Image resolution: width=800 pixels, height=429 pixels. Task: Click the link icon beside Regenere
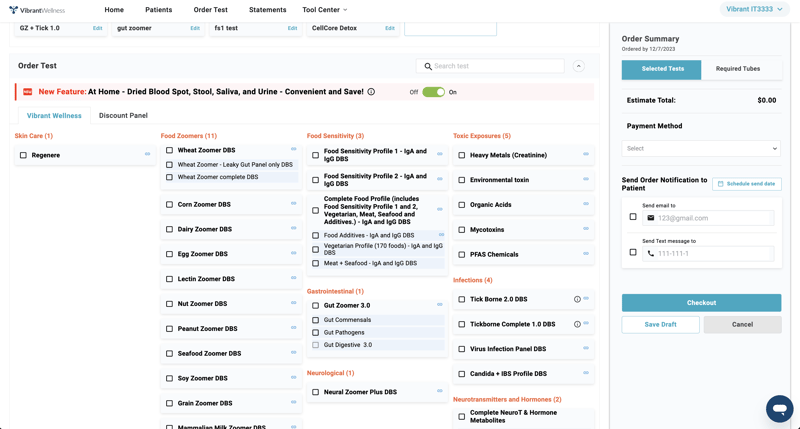point(147,154)
